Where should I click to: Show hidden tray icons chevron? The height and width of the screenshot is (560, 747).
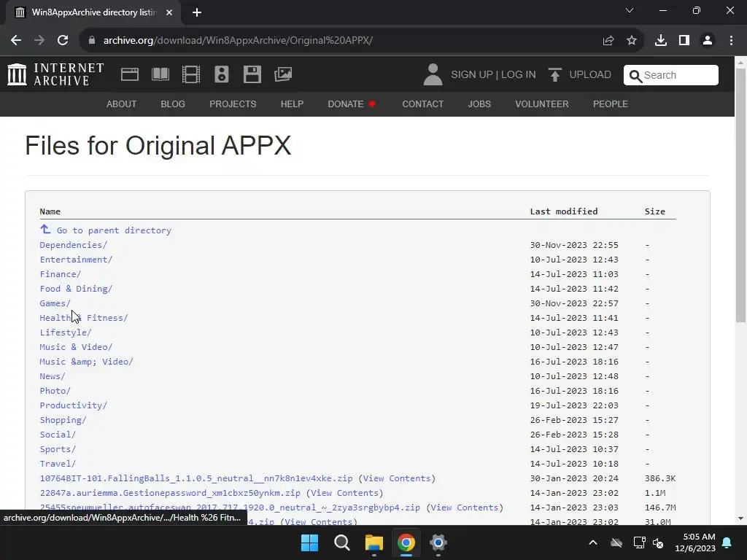point(592,542)
